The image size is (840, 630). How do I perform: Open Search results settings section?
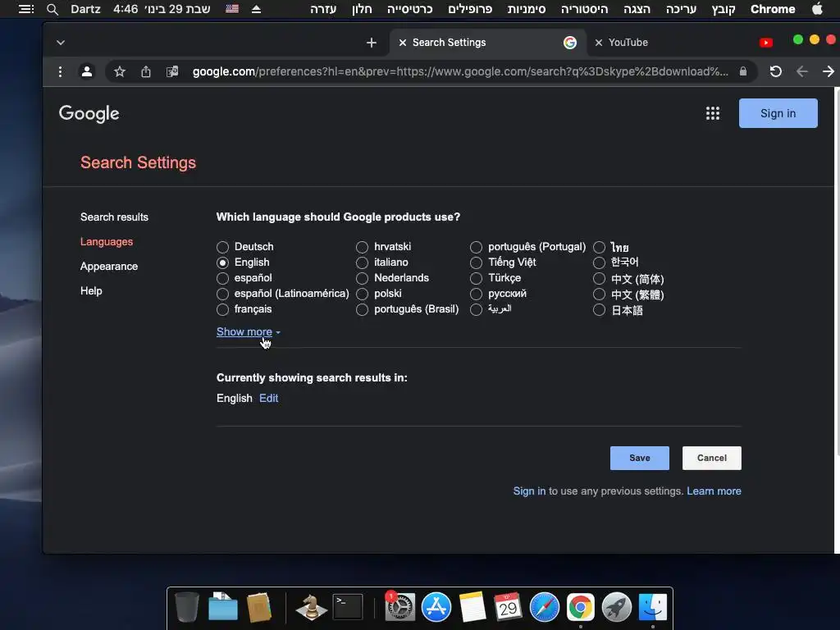click(x=114, y=217)
